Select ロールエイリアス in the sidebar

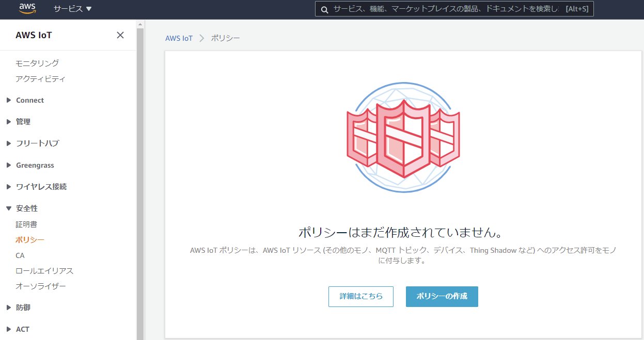pos(44,271)
